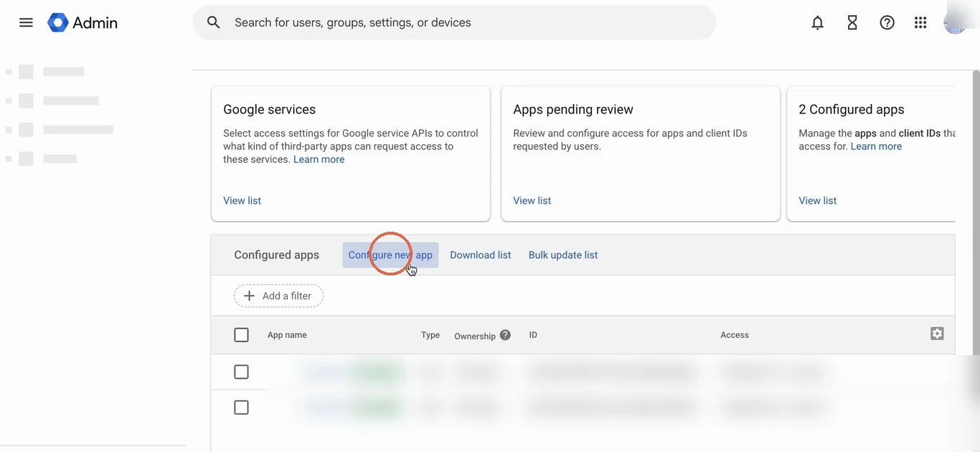
Task: Open Learn more in Google services card
Action: click(x=319, y=159)
